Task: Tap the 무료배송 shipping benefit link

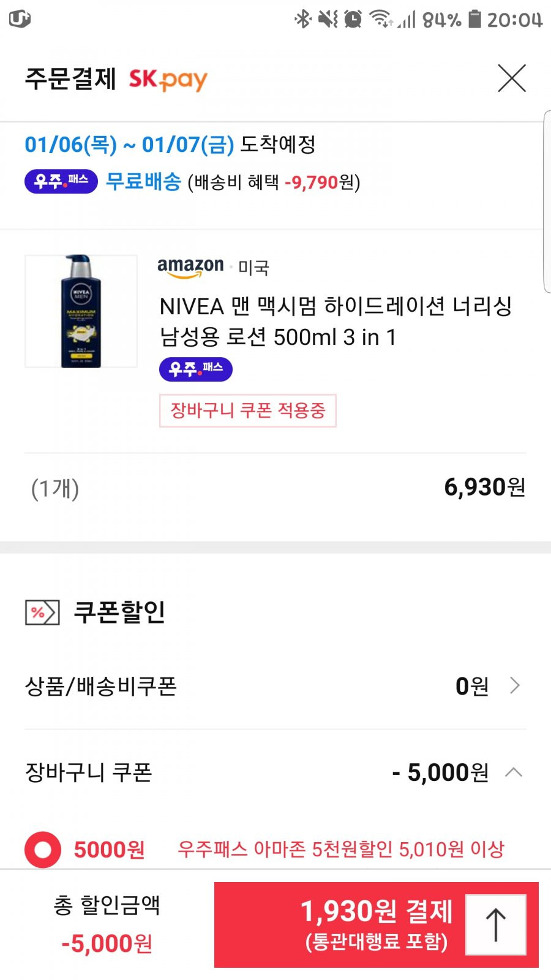Action: [144, 181]
